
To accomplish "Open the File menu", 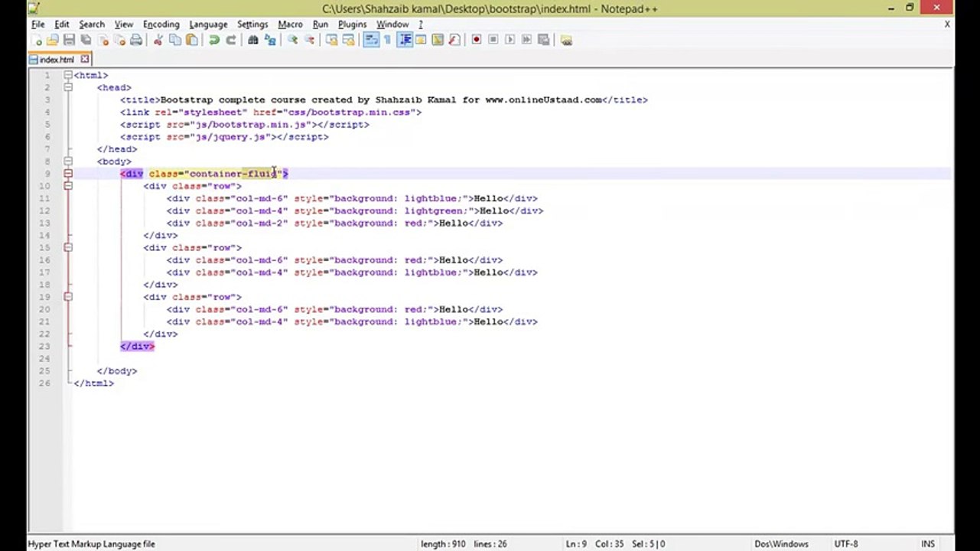I will click(37, 24).
